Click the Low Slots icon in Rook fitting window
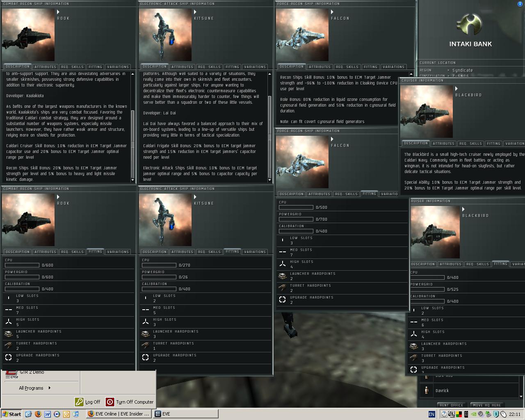Image resolution: width=525 pixels, height=420 pixels. click(x=9, y=298)
